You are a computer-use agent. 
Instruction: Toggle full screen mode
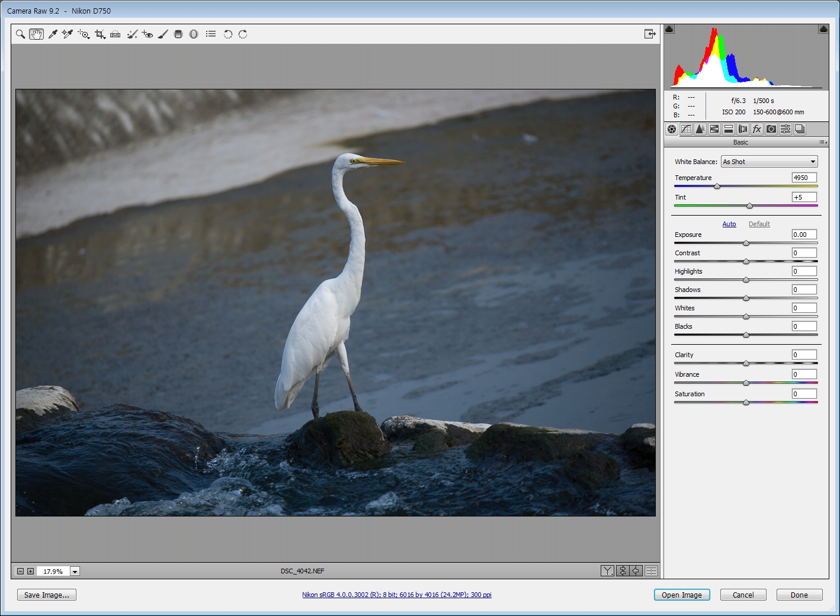650,34
